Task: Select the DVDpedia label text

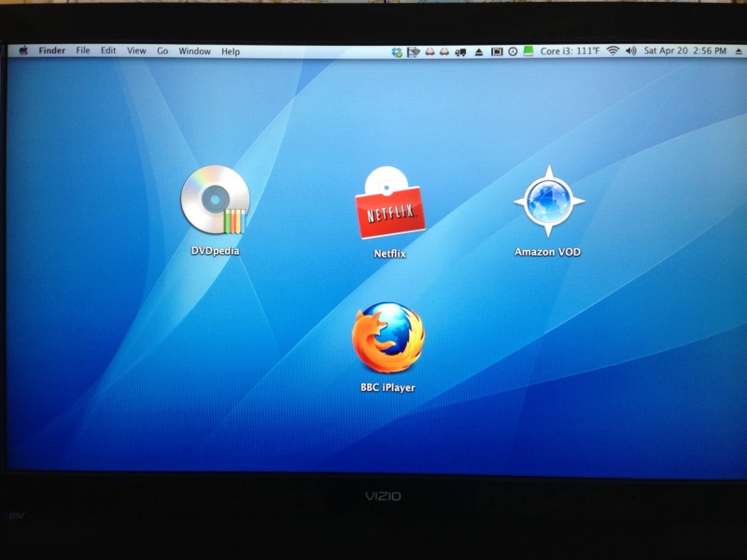Action: point(215,251)
